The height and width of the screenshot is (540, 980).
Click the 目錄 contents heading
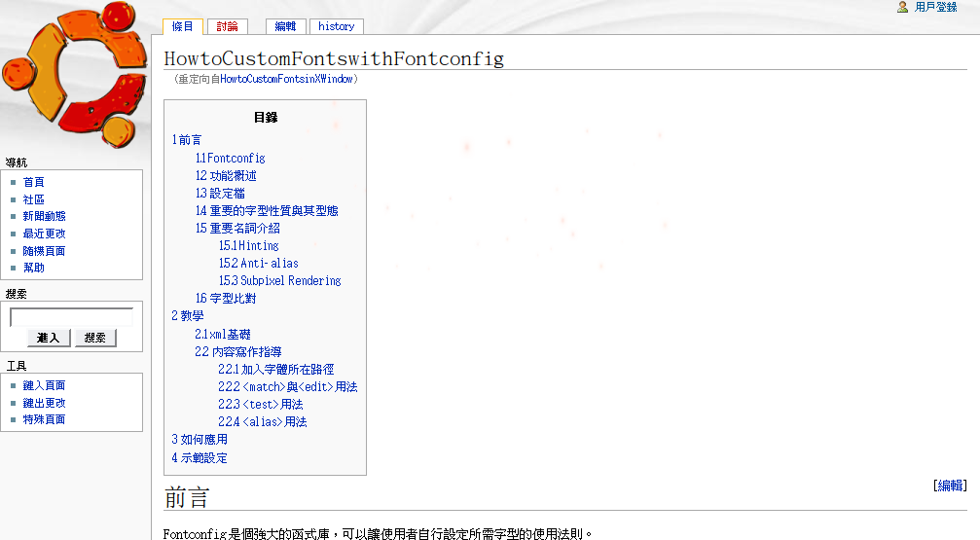click(266, 118)
